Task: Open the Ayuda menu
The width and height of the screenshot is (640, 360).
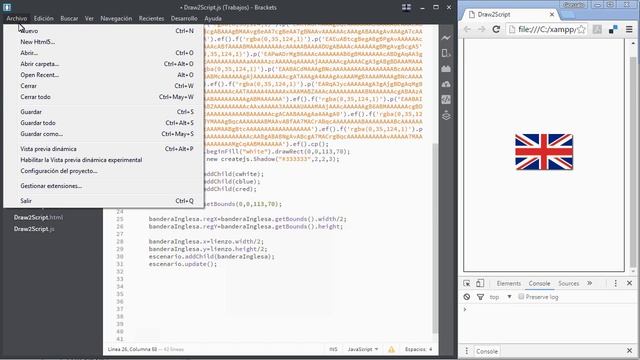Action: coord(213,18)
